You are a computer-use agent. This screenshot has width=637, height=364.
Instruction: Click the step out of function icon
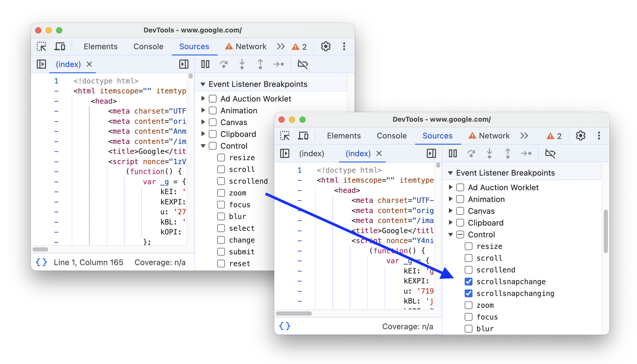[x=260, y=65]
